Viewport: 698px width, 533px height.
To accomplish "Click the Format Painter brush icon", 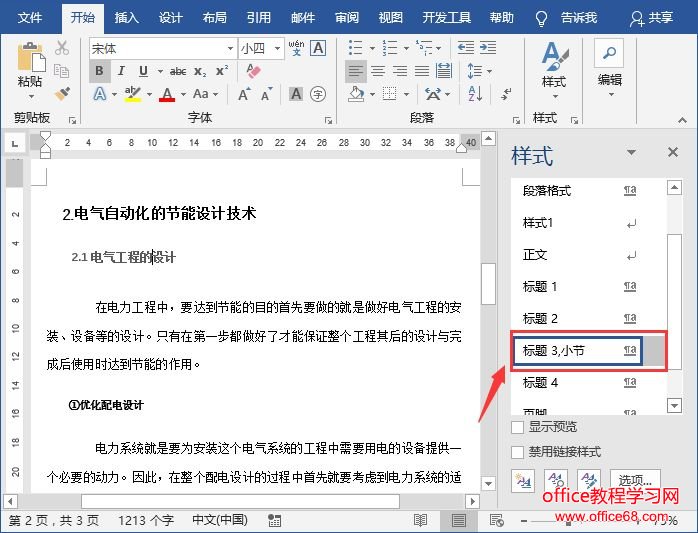I will pos(62,94).
